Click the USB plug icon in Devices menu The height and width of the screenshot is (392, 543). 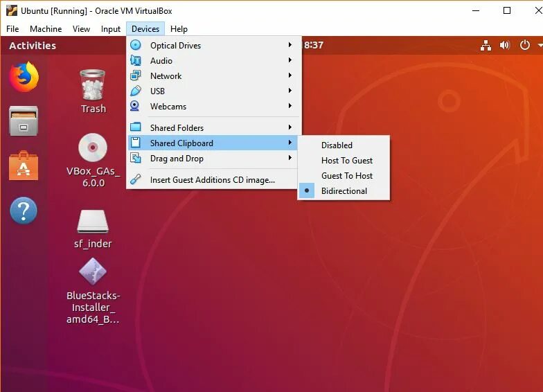136,91
